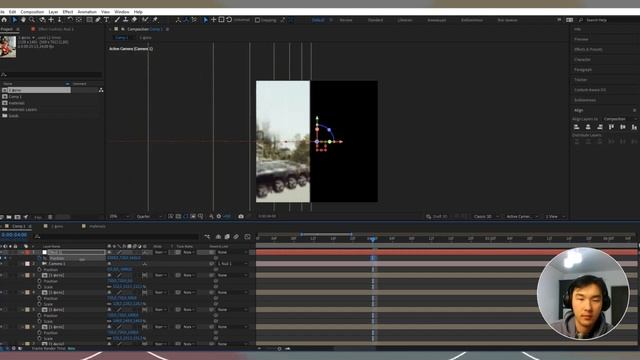This screenshot has width=640, height=360.
Task: Expand the Paragraph panel
Action: tap(583, 70)
